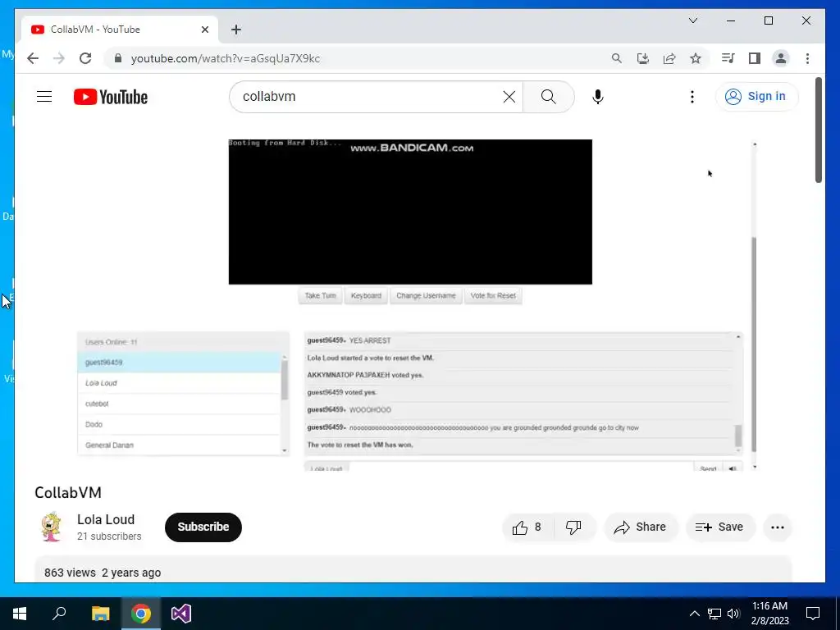Click the page vertical scrollbar
840x630 pixels.
point(819,130)
